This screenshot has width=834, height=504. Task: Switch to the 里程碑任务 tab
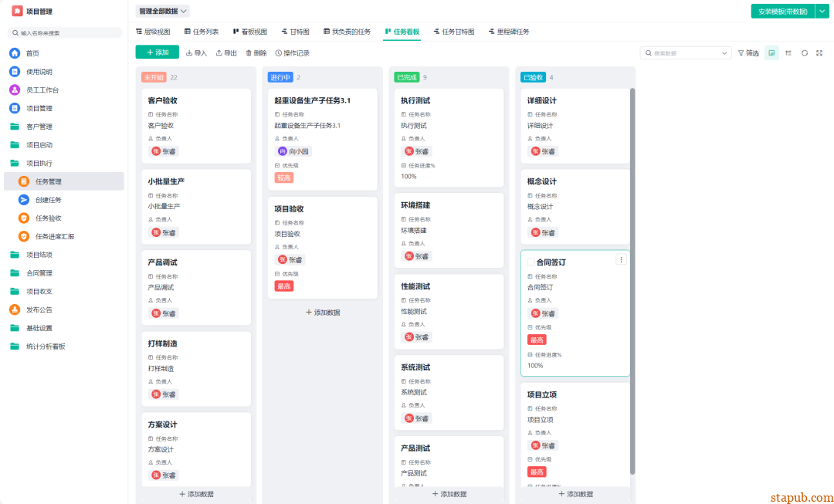[x=509, y=32]
